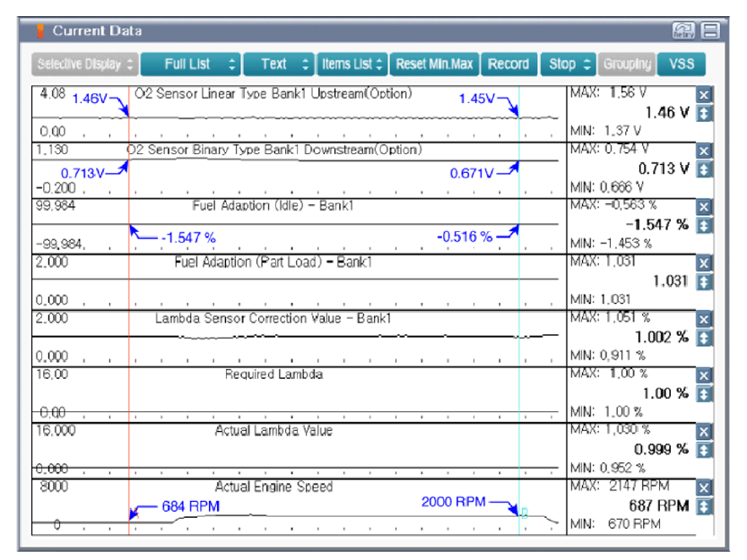Click the cyan cursor line on the Actual Lambda graph
The image size is (747, 560).
coord(518,448)
